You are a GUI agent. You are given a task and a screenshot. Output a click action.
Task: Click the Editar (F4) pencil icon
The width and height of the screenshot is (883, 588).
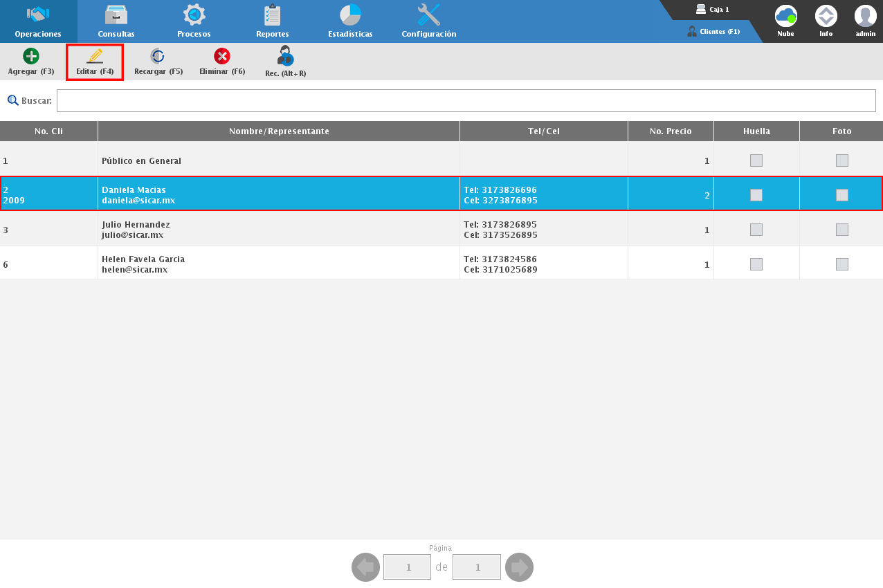click(95, 57)
